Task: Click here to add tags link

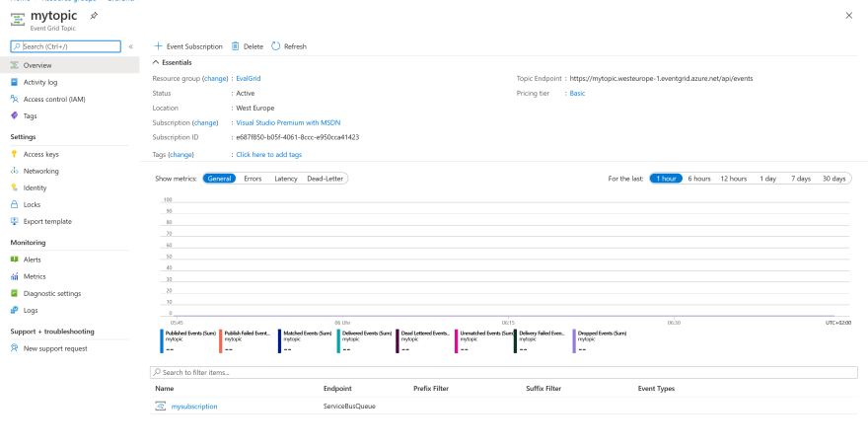Action: tap(268, 155)
